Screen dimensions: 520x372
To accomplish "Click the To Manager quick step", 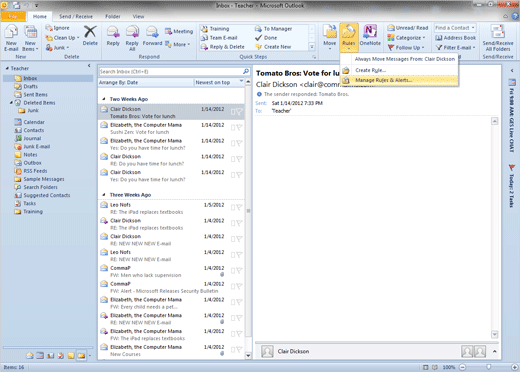I will click(273, 29).
